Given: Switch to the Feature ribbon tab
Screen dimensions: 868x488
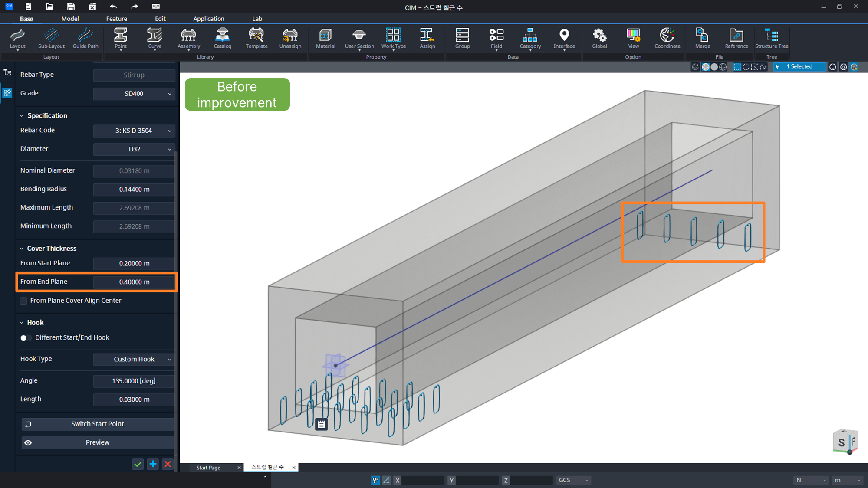Looking at the screenshot, I should [x=117, y=19].
